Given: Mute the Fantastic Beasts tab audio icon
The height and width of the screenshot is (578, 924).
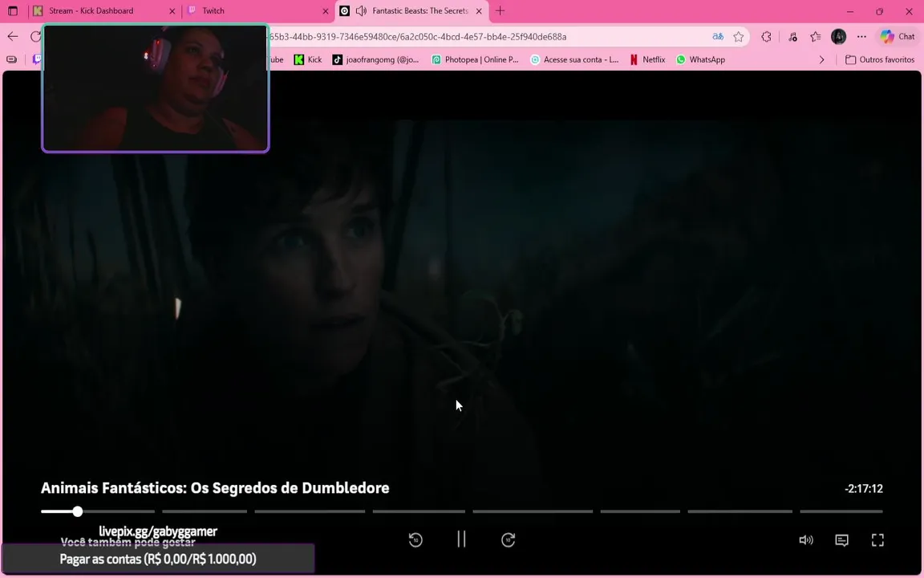Looking at the screenshot, I should click(x=361, y=10).
